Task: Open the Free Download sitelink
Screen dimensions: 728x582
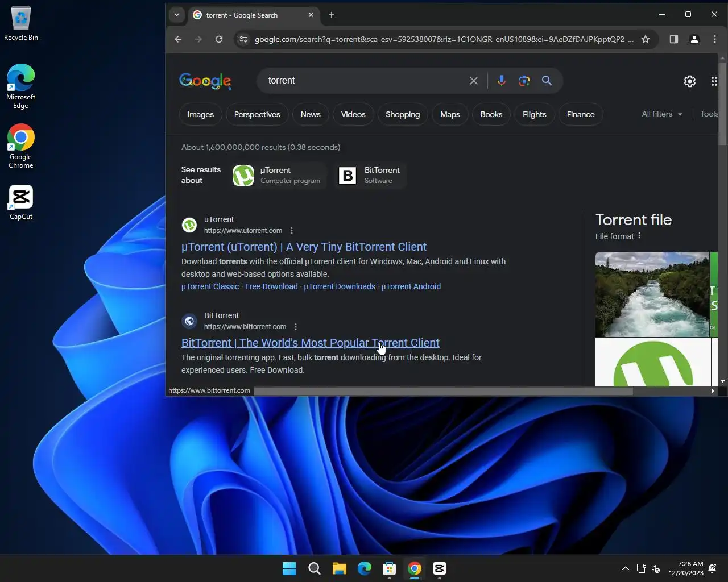Action: pyautogui.click(x=271, y=286)
